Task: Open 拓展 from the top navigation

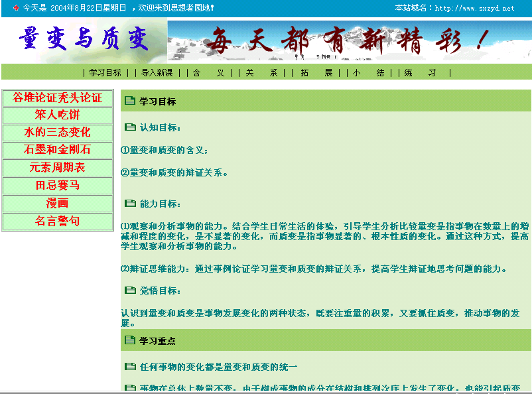Action: coord(316,73)
